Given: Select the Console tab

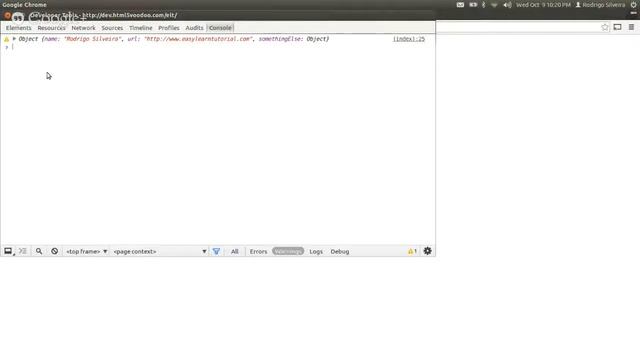Looking at the screenshot, I should [x=220, y=28].
